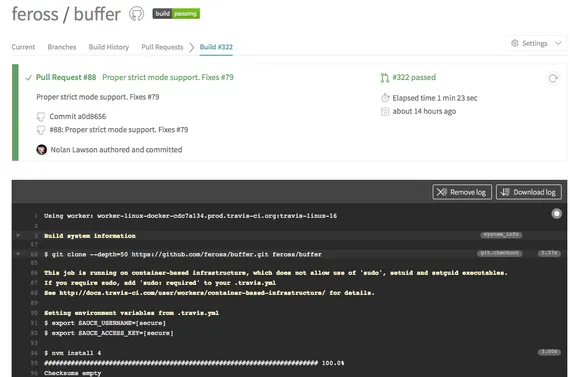Viewport: 570px width, 377px height.
Task: Click the elapsed time stopwatch icon
Action: click(385, 98)
